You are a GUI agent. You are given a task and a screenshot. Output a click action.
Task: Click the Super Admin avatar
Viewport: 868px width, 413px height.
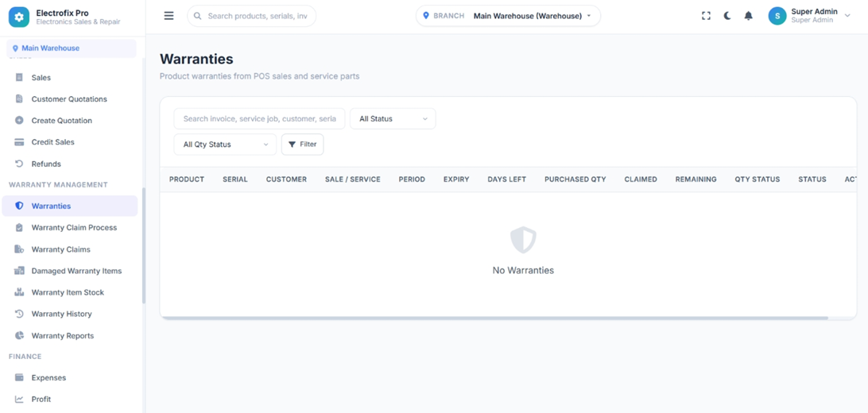pos(777,16)
